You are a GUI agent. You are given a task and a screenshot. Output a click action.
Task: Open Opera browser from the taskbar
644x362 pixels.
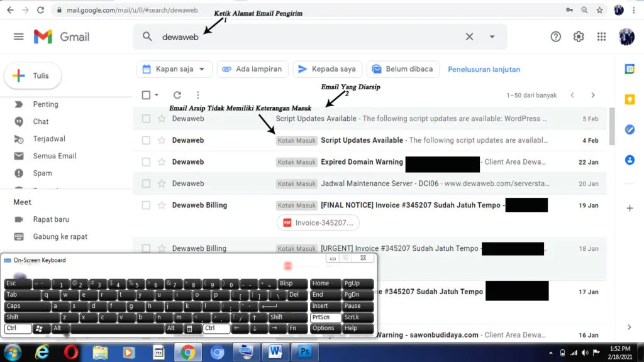pyautogui.click(x=71, y=352)
